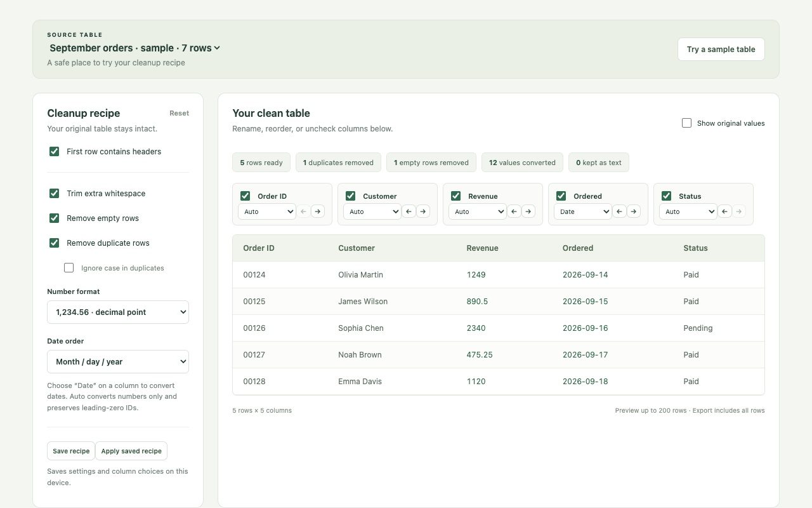The image size is (812, 508).
Task: Click 1 duplicates removed chip
Action: pyautogui.click(x=339, y=163)
